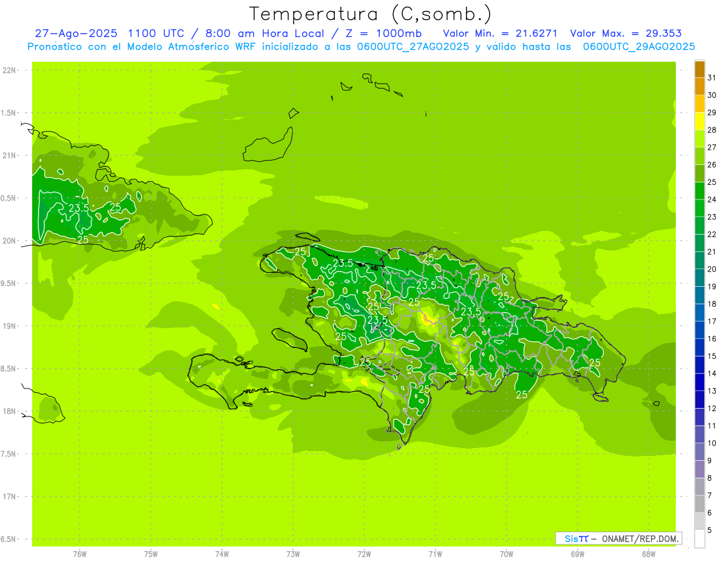Viewport: 728px width, 562px height.
Task: Pick the purple legend swatch between 8 and 9
Action: pos(699,469)
